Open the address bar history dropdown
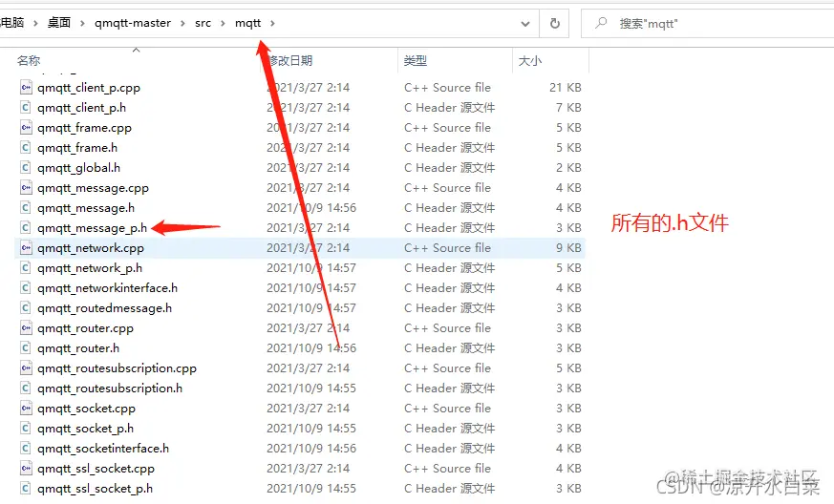The image size is (834, 504). pyautogui.click(x=525, y=24)
